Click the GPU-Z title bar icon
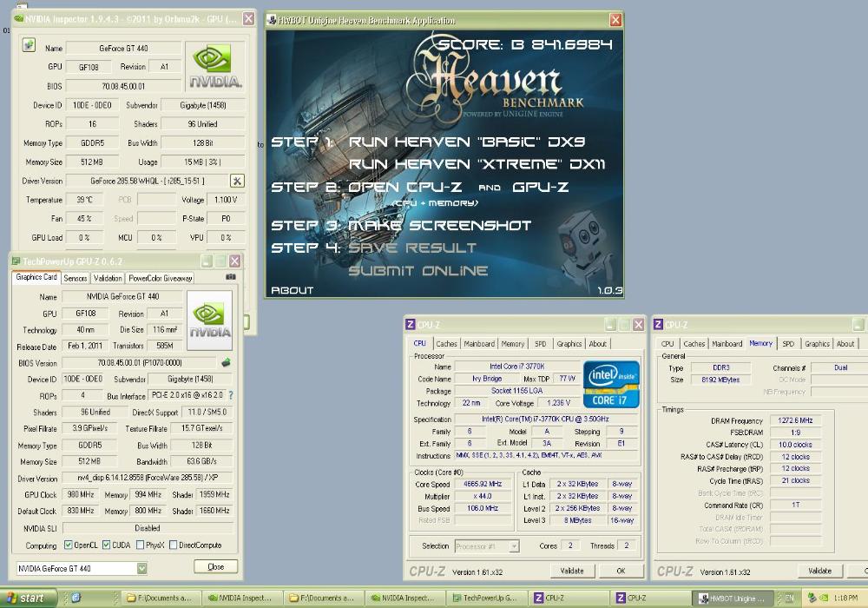The height and width of the screenshot is (608, 868). pyautogui.click(x=16, y=261)
